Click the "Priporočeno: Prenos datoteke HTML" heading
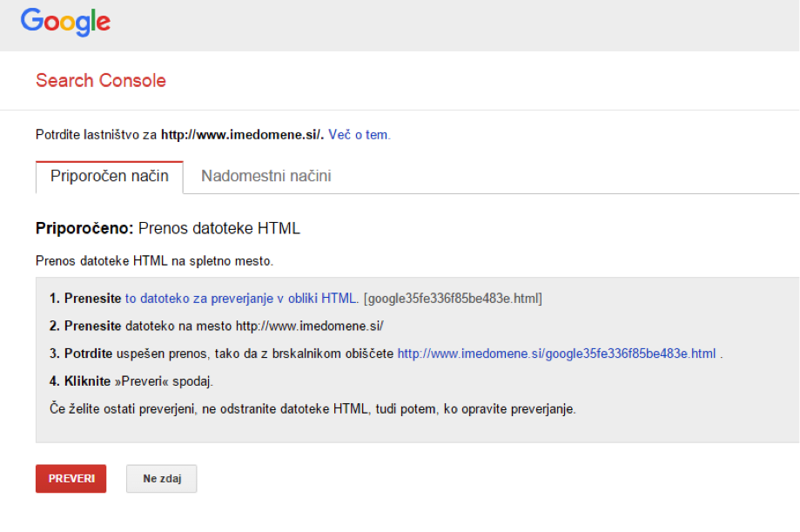Screen dimensions: 800x532 (167, 229)
